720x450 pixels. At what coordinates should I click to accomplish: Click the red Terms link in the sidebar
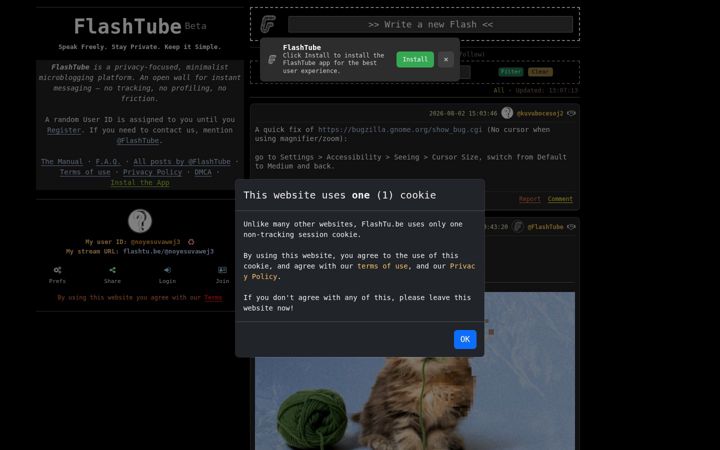coord(213,298)
